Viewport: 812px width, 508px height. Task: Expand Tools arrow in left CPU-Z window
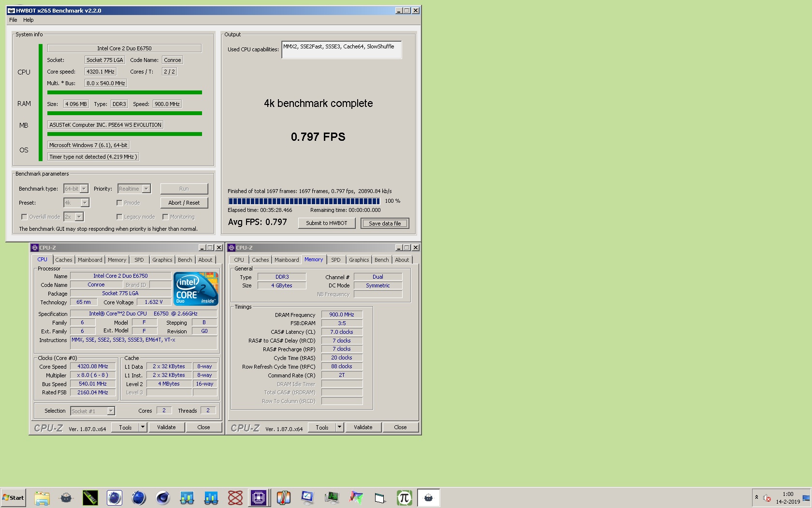coord(143,427)
